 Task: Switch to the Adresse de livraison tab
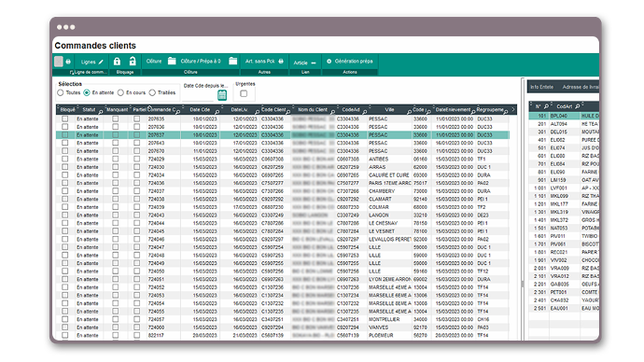[581, 87]
